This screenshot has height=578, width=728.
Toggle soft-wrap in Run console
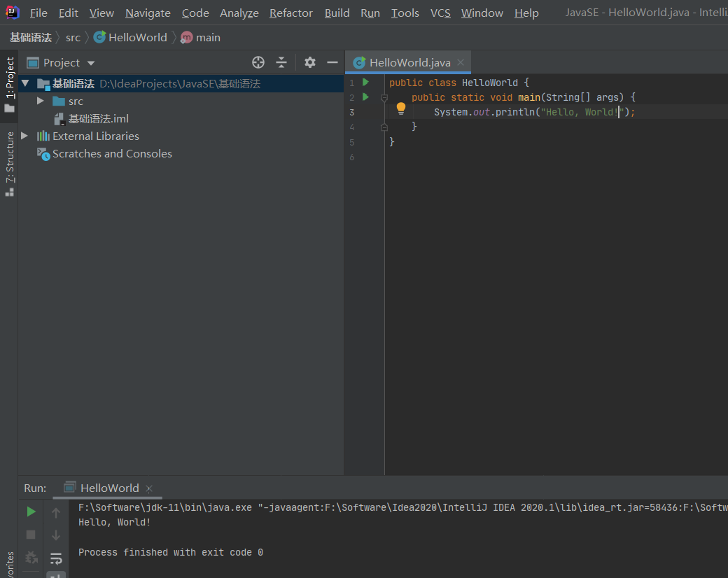pos(56,558)
